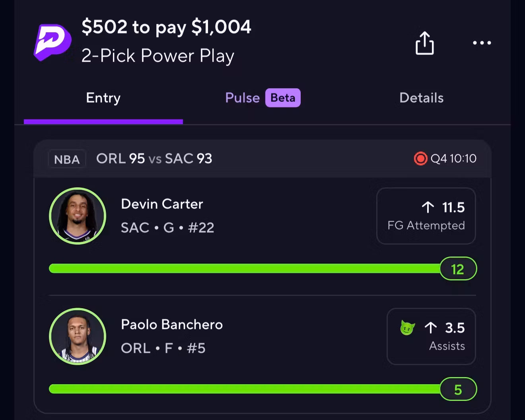Open Devin Carter's player photo

tap(78, 216)
